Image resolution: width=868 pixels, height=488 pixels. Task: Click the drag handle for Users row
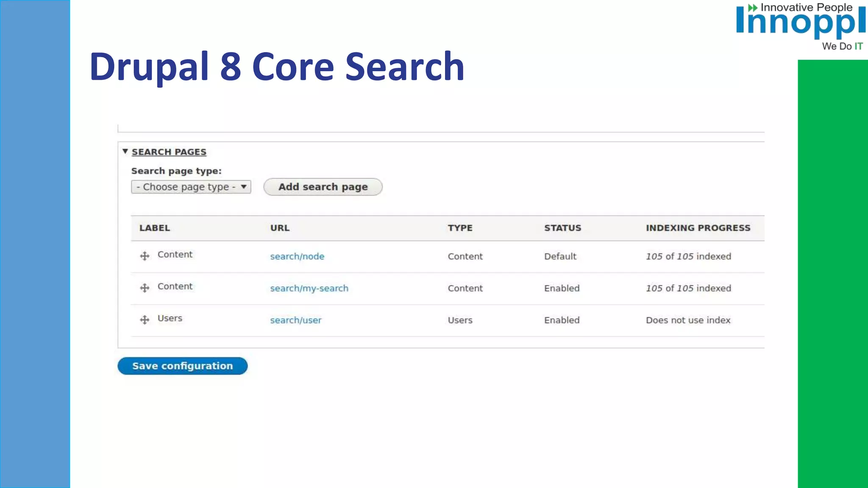click(x=145, y=320)
